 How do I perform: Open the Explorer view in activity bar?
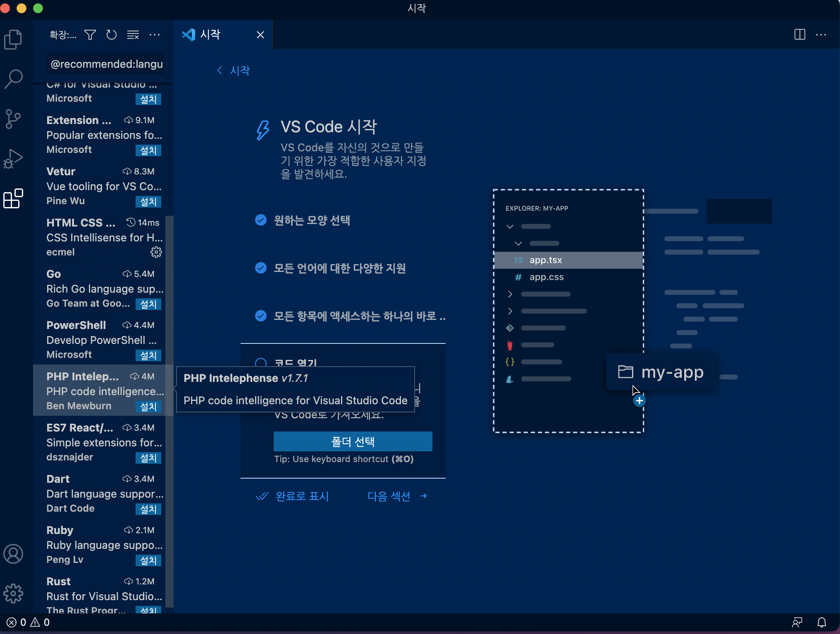pos(13,40)
